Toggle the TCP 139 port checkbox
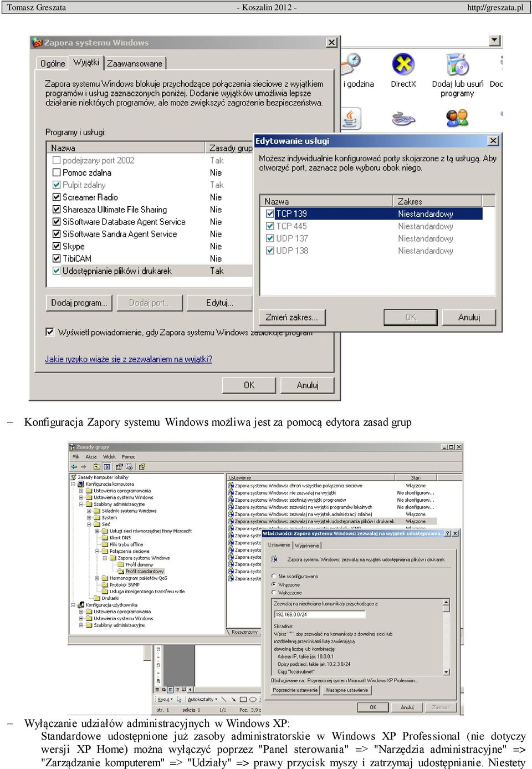Viewport: 532px width, 769px height. coord(270,213)
